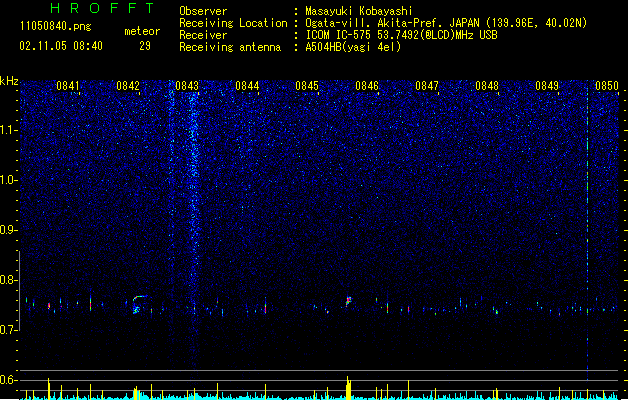Click the 0844 time marker

[x=248, y=86]
